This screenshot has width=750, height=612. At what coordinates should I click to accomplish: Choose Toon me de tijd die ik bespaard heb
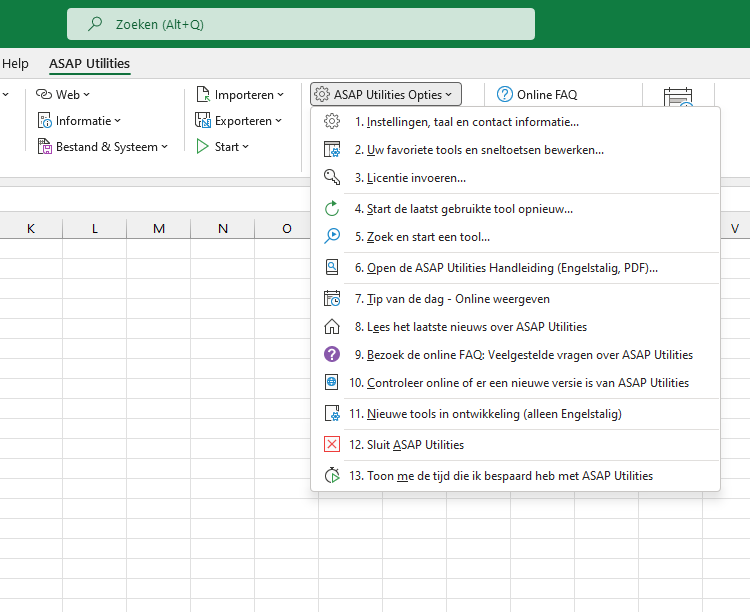pyautogui.click(x=515, y=476)
